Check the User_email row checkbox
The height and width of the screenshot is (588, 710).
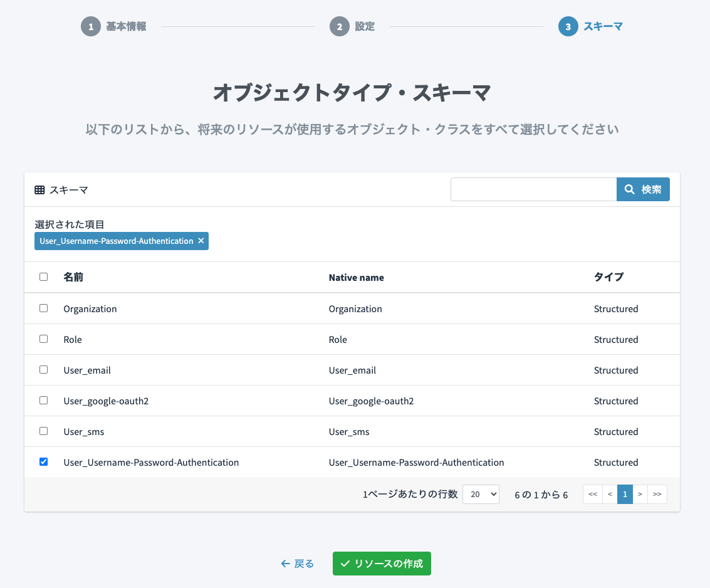(43, 370)
